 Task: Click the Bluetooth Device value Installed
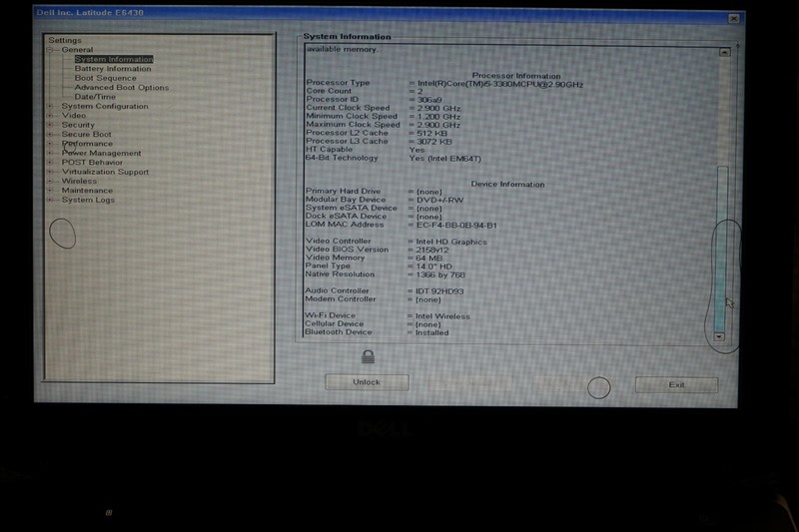pos(431,333)
